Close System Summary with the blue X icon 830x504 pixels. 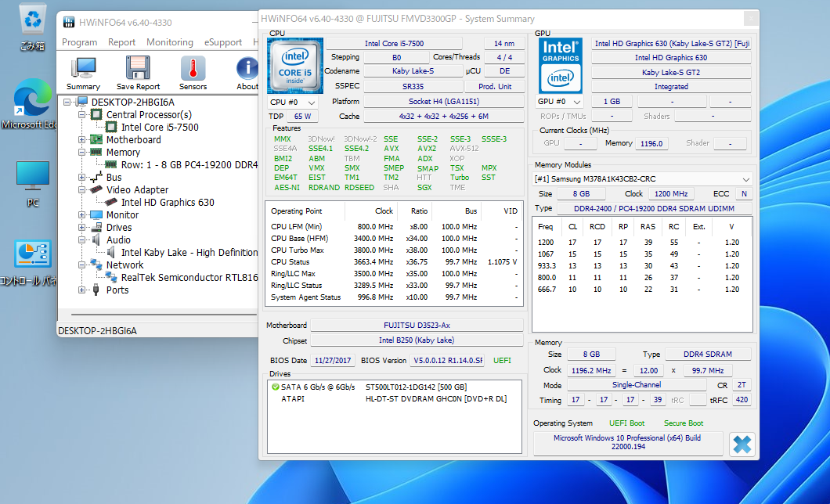click(742, 445)
